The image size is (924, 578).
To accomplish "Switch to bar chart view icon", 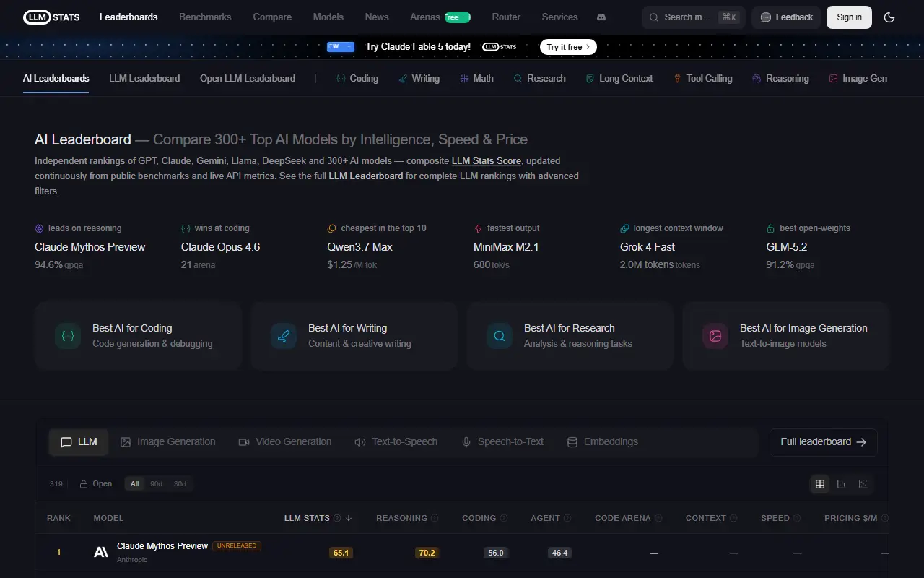I will pos(842,484).
